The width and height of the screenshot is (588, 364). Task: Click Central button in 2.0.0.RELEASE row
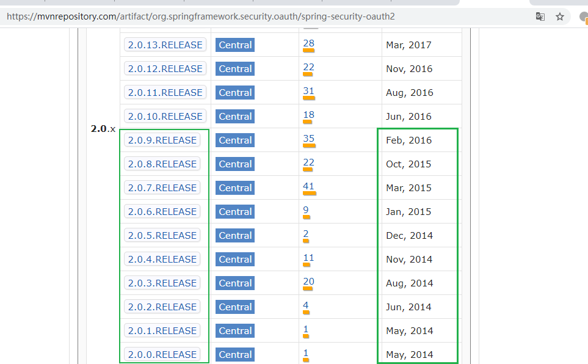coord(235,355)
